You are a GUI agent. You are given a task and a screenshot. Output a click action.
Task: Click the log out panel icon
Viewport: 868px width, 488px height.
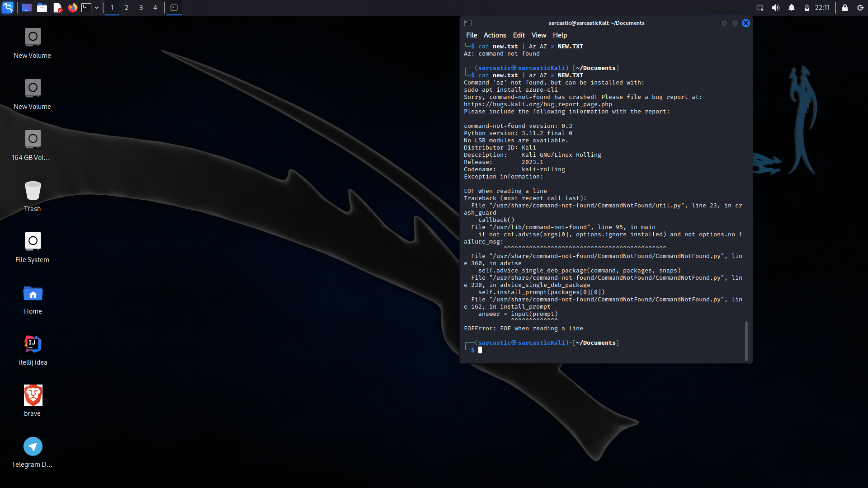pos(860,8)
